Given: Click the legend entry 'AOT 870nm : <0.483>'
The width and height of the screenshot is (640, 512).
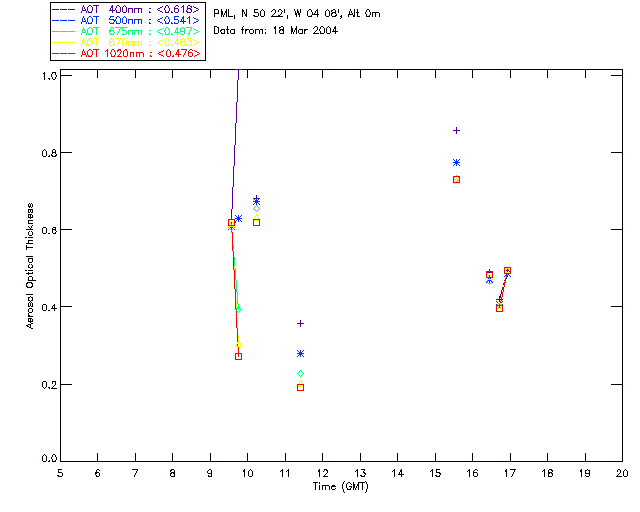Looking at the screenshot, I should click(x=126, y=42).
